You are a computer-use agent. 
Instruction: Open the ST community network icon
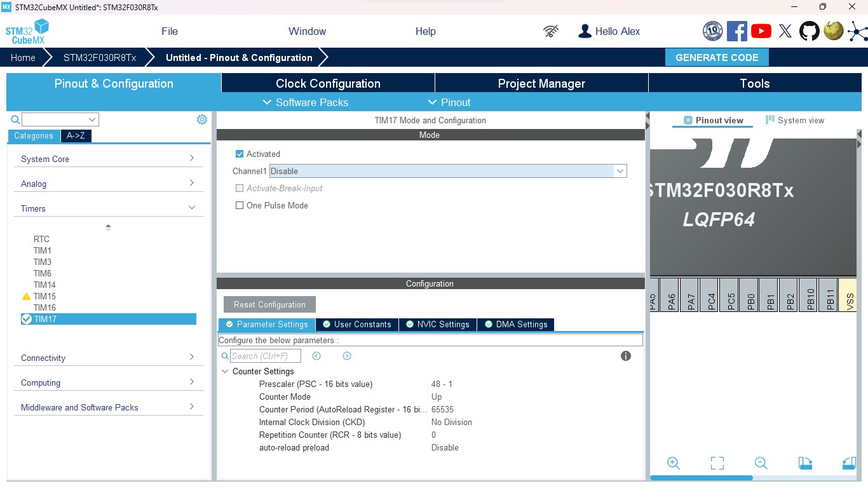click(857, 31)
